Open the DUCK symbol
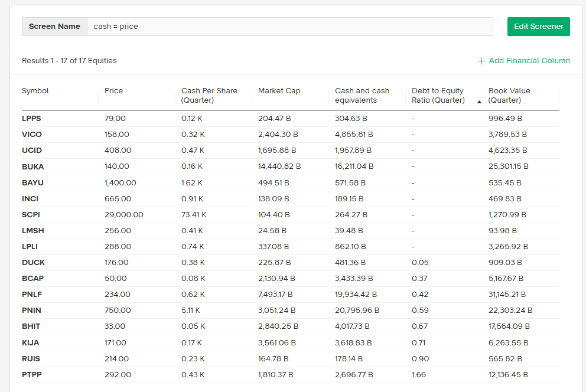 (33, 263)
